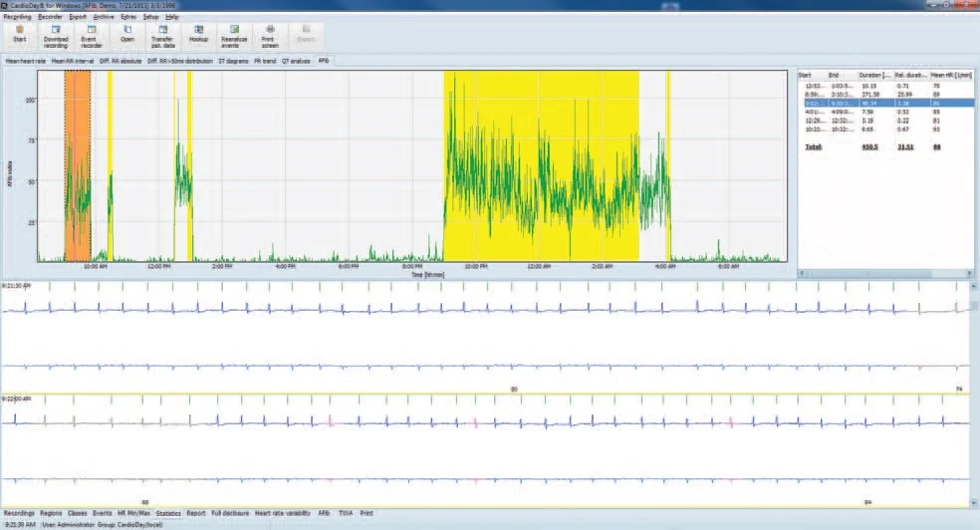Screen dimensions: 980x530
Task: Go to Events bottom tab
Action: tap(102, 513)
